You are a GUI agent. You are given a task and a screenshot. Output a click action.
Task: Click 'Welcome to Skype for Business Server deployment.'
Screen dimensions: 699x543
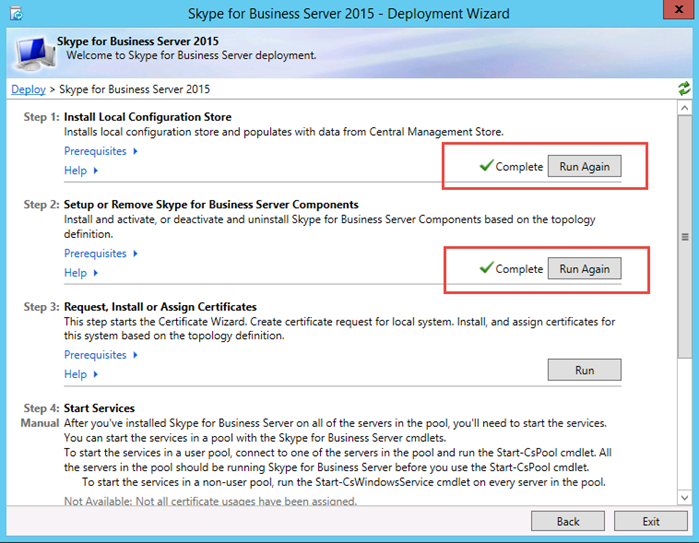click(191, 55)
